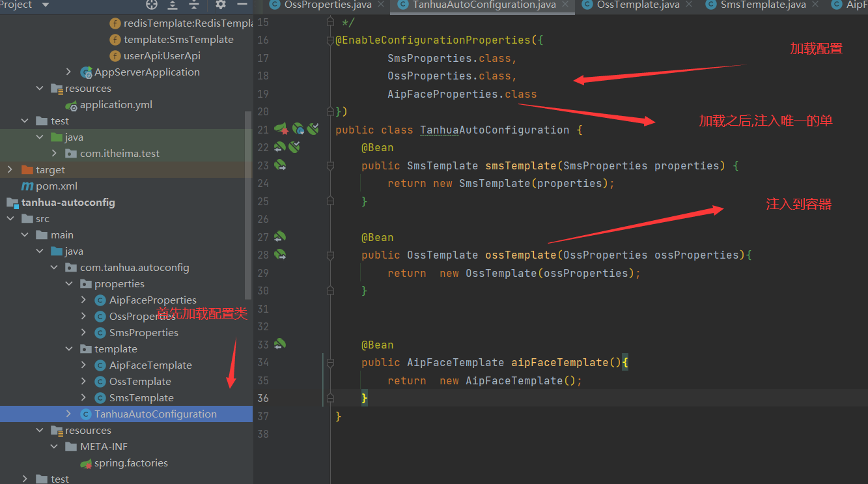Screen dimensions: 868x484
Task: Click orange target folder icon
Action: pos(27,170)
